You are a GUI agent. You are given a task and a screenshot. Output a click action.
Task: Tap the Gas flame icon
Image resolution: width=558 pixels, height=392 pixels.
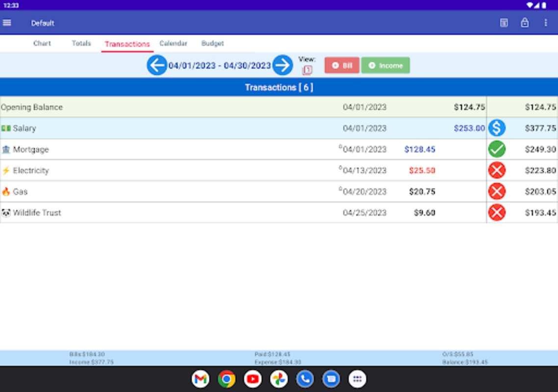6,192
